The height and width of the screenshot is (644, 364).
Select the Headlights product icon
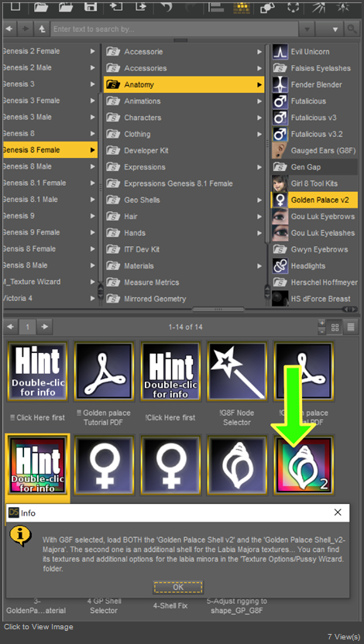280,265
